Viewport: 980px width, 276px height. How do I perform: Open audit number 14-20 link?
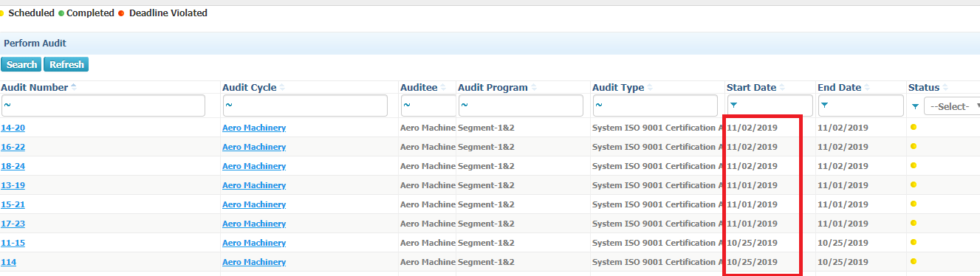tap(13, 128)
